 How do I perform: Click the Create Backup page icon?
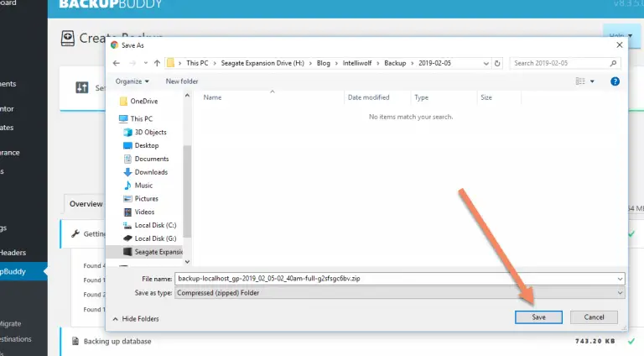tap(68, 39)
